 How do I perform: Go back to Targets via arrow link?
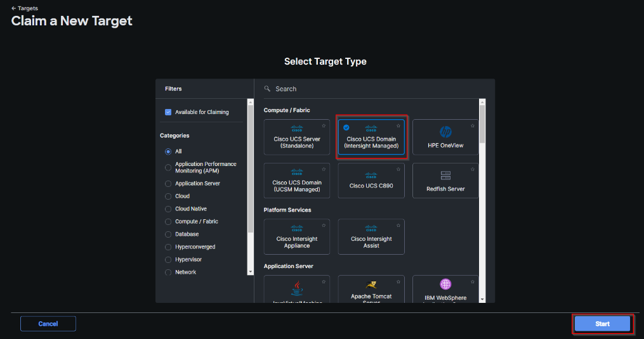coord(25,8)
